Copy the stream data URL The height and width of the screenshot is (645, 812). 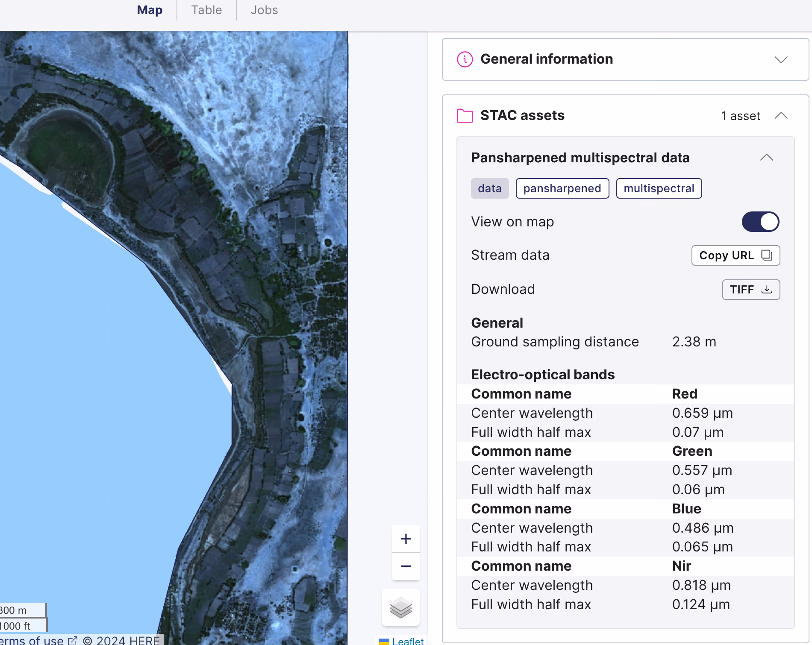pos(736,255)
